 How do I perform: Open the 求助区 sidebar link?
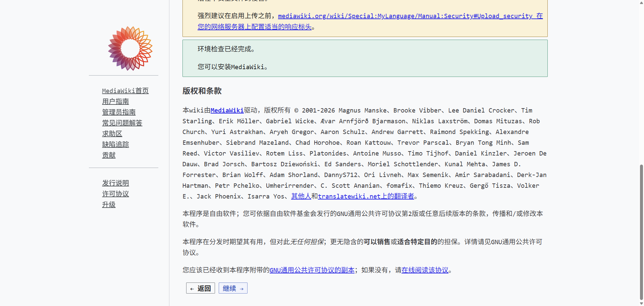112,134
